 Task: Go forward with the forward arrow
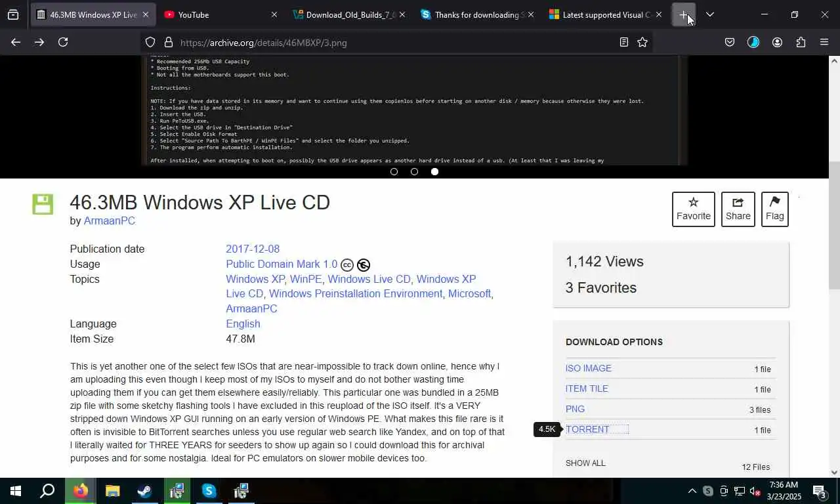(39, 42)
